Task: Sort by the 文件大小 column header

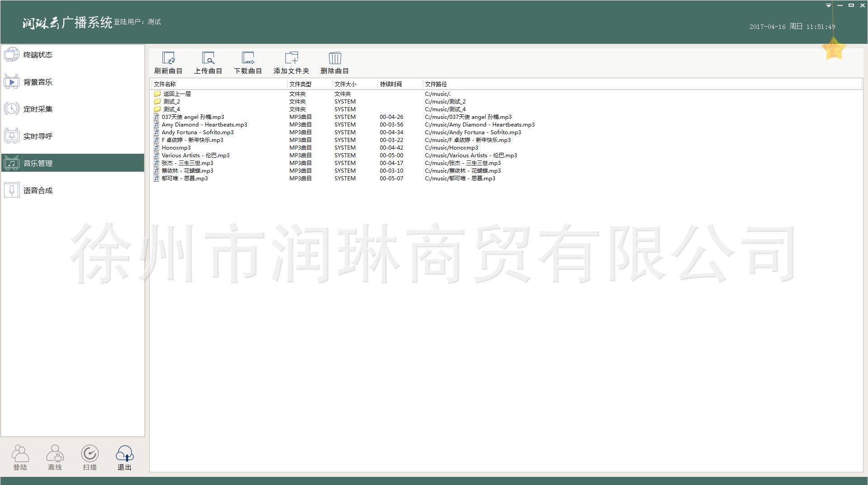Action: [355, 84]
